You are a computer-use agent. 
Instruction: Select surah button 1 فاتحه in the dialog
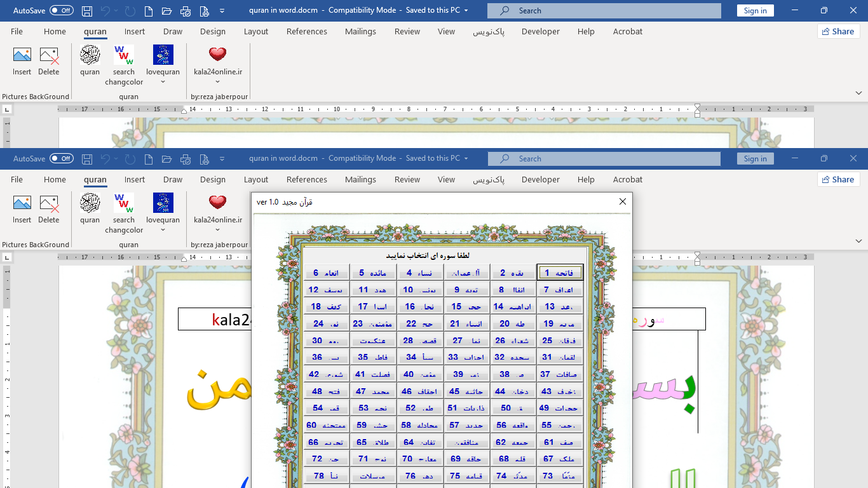(559, 273)
